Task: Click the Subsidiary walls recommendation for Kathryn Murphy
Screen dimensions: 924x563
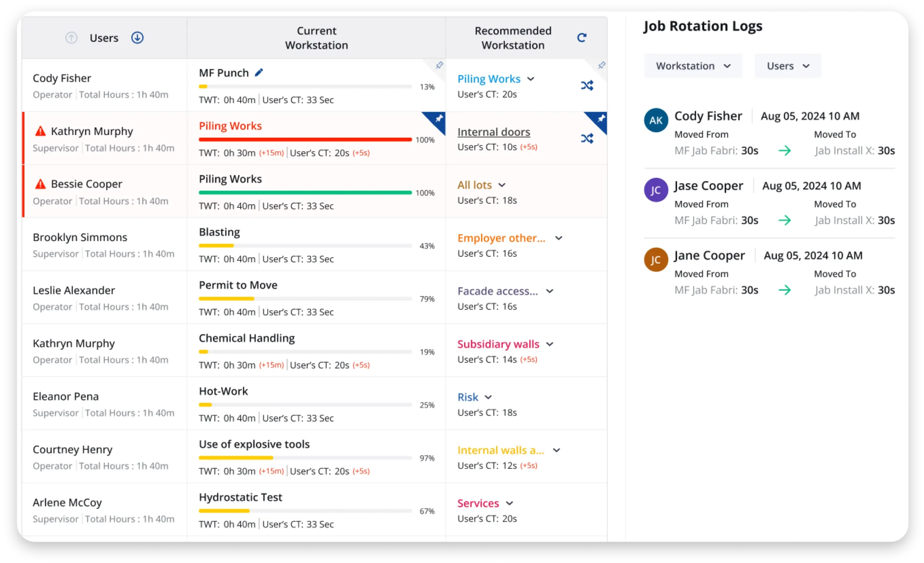Action: [x=498, y=344]
